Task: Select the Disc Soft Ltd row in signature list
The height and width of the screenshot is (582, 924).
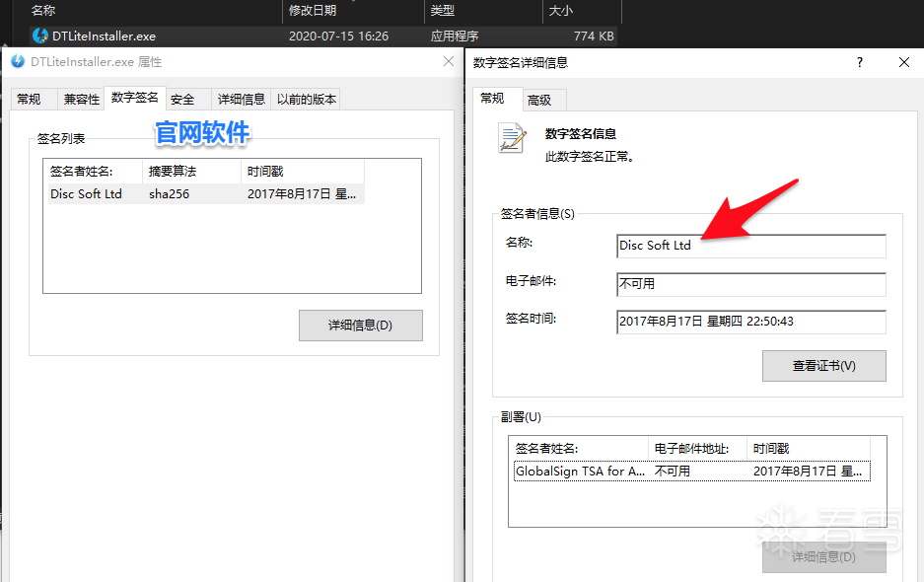Action: tap(206, 194)
